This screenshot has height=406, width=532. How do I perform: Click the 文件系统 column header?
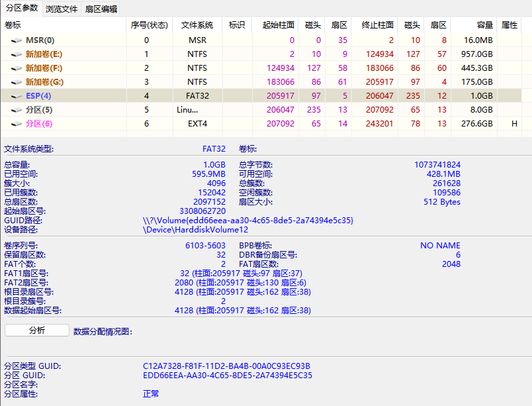(197, 25)
